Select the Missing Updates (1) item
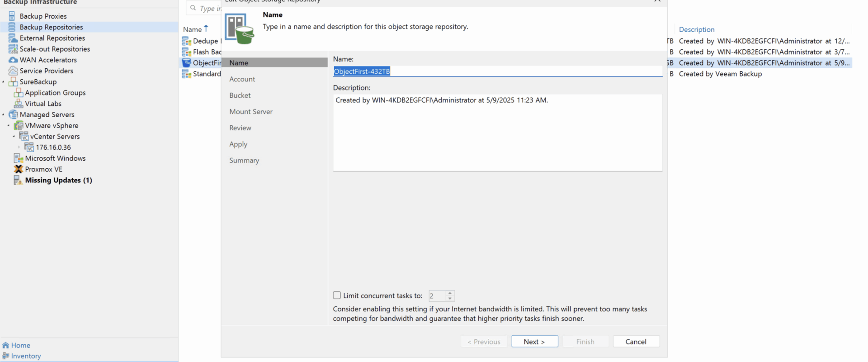868x362 pixels. click(x=59, y=180)
